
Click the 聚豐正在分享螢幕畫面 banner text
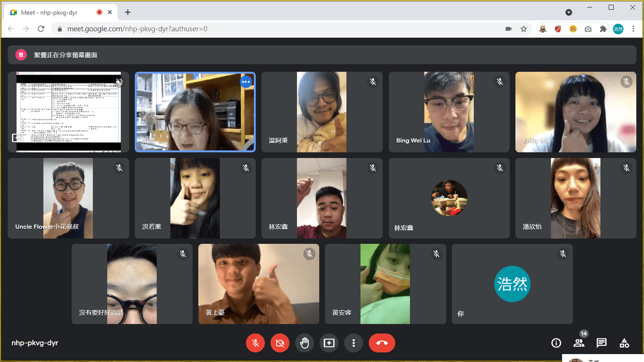tap(65, 55)
